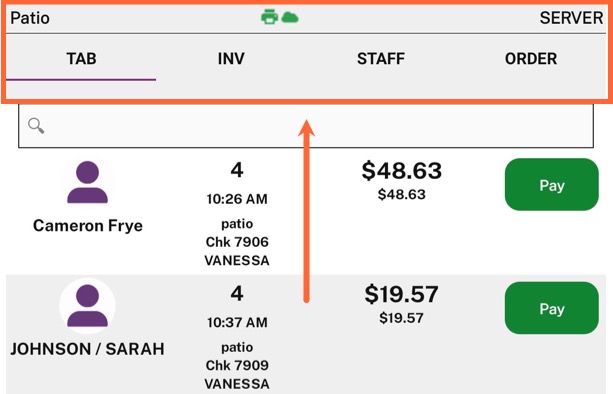Viewport: 613px width, 394px height.
Task: Switch to the TAB tab
Action: pos(81,59)
